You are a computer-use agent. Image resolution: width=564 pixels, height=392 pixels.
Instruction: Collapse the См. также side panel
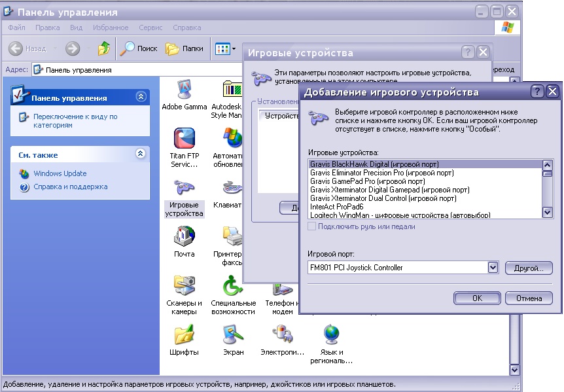point(141,154)
